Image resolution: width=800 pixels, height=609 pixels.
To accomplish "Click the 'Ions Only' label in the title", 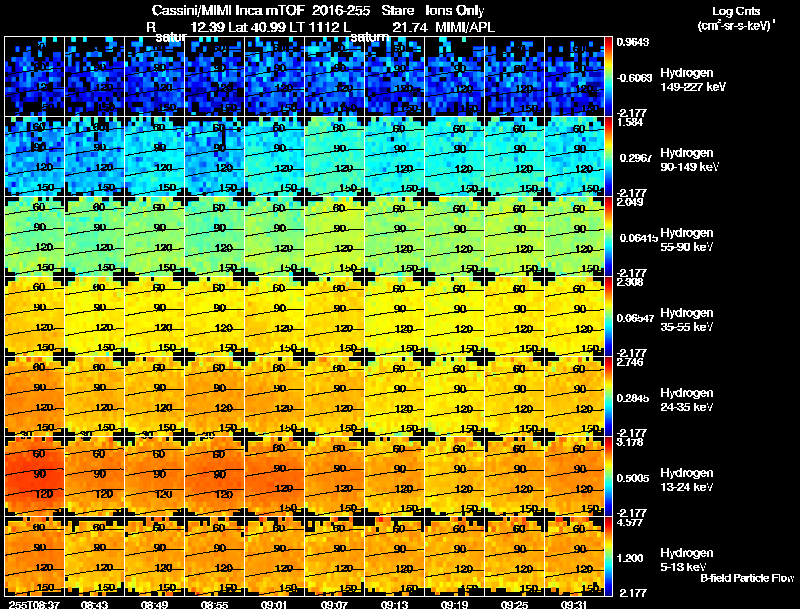I will 455,11.
